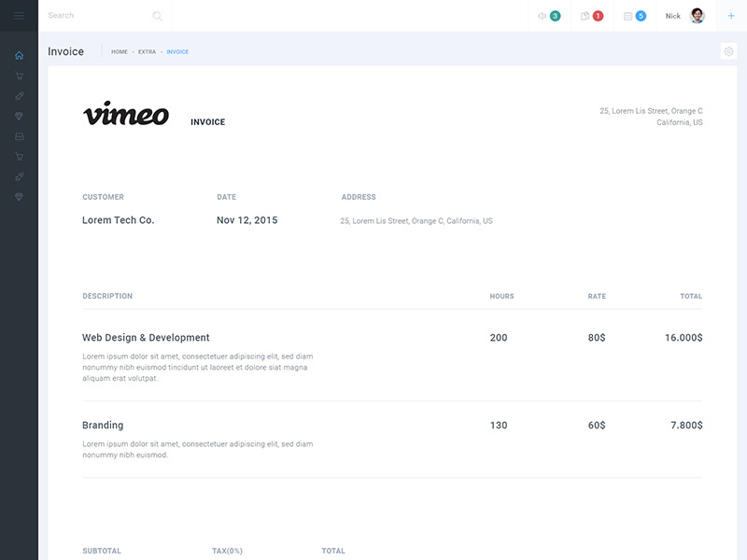The image size is (747, 560).
Task: Navigate to HOME via the breadcrumb
Action: tap(119, 51)
